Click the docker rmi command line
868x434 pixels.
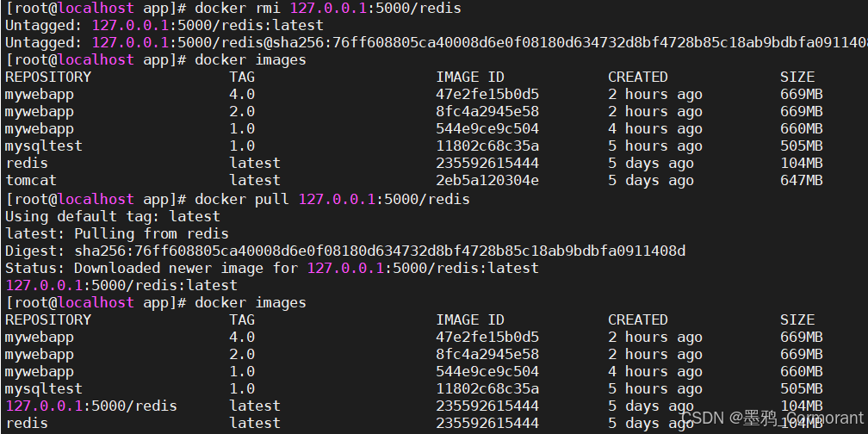pyautogui.click(x=233, y=9)
